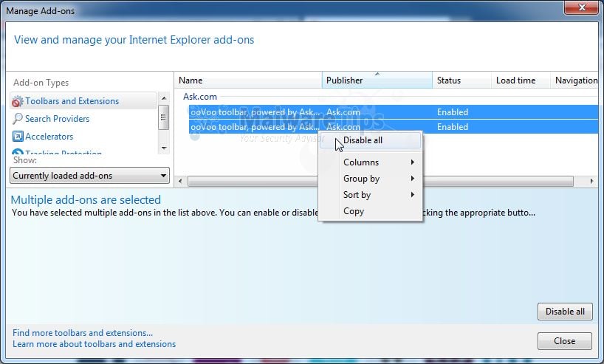Click the Disable all button

(x=565, y=312)
